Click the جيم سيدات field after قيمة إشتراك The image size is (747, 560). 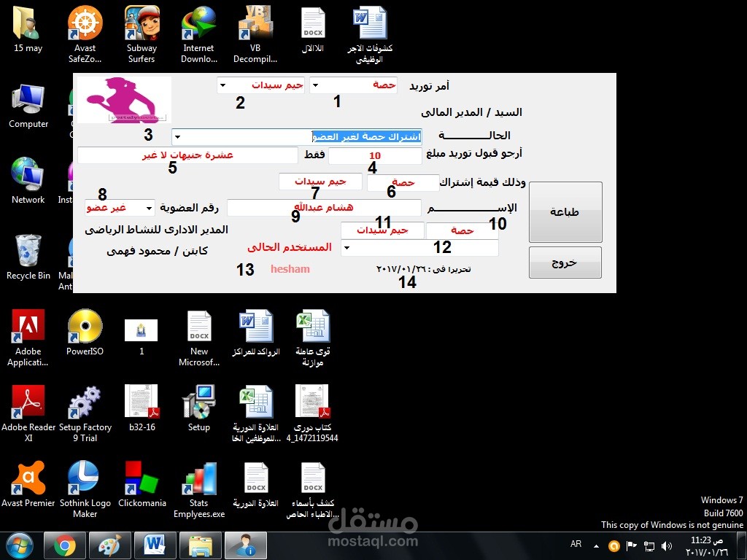pos(321,182)
